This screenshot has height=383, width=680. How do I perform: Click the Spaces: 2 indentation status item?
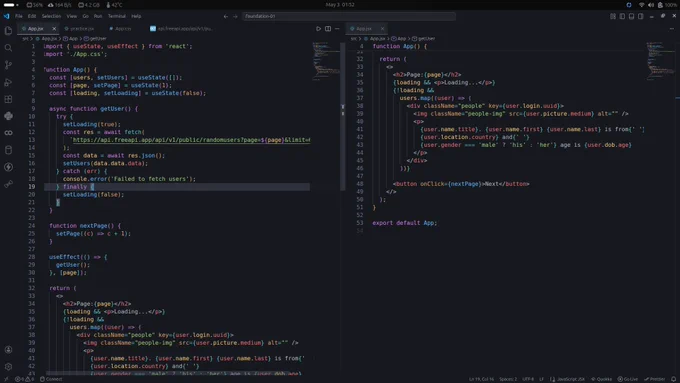pos(508,379)
